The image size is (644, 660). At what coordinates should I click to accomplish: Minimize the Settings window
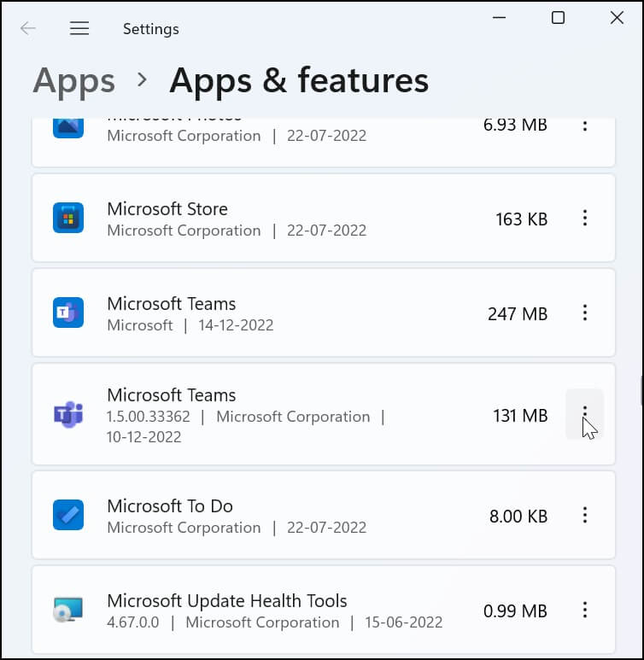click(x=499, y=18)
